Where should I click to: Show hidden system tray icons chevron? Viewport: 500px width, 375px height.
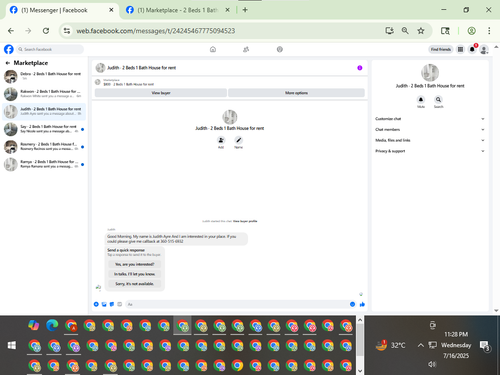[x=421, y=345]
